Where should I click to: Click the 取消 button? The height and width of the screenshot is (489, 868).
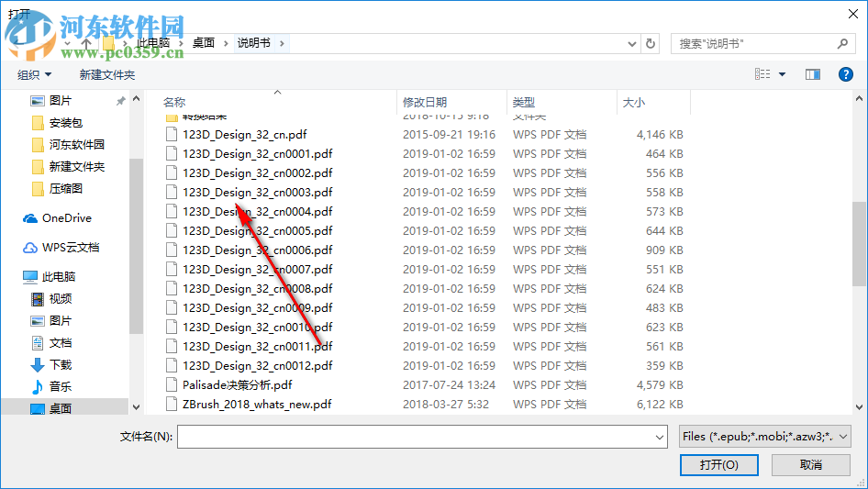click(x=811, y=465)
